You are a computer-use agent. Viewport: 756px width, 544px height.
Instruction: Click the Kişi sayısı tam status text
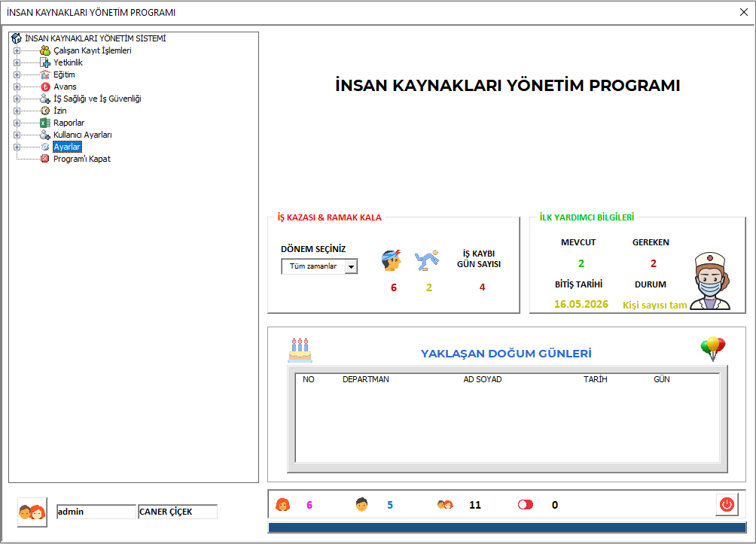tap(655, 305)
